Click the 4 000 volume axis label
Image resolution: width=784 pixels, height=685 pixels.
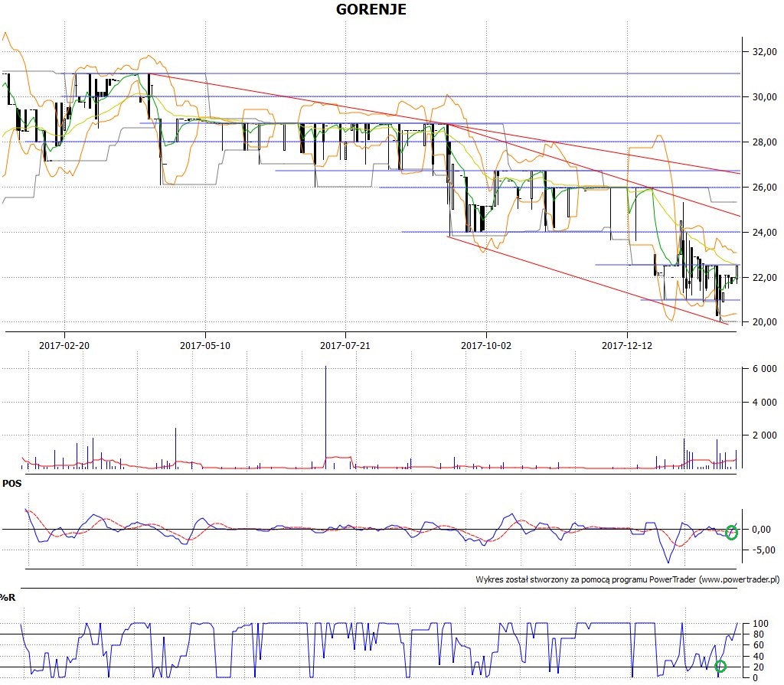tap(765, 402)
